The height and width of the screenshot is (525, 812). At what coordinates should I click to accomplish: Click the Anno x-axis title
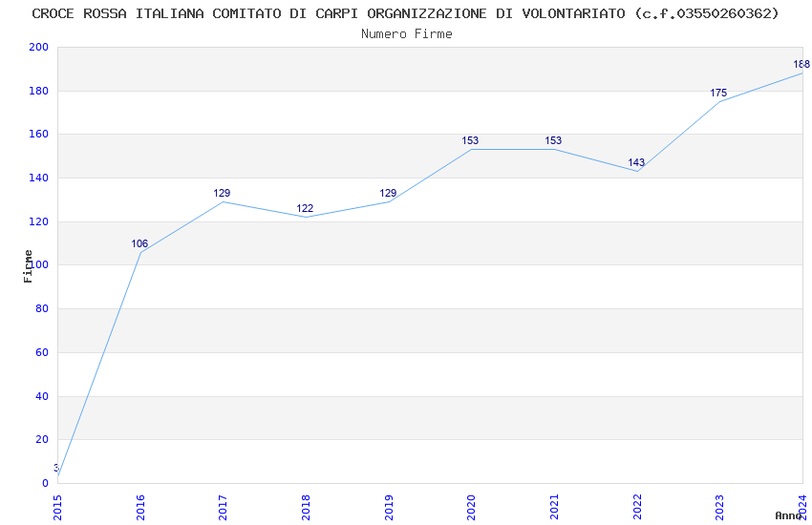click(x=788, y=515)
